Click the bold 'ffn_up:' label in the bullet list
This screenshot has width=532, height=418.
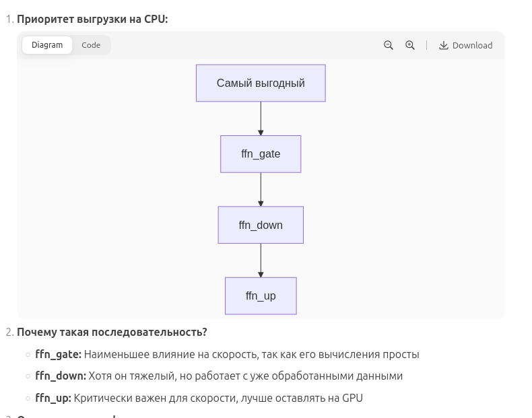53,398
